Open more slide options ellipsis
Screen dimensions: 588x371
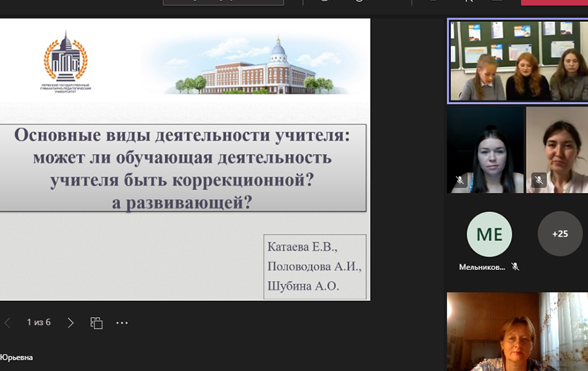pos(122,323)
